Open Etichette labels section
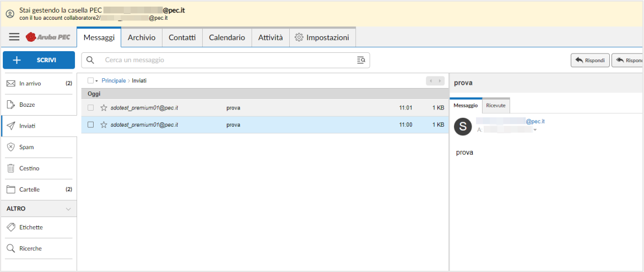 pyautogui.click(x=31, y=227)
